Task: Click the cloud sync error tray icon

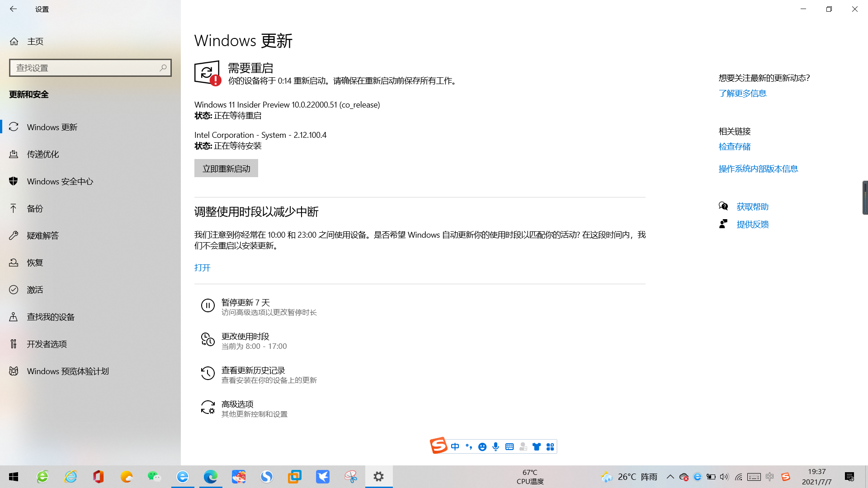Action: pos(684,477)
